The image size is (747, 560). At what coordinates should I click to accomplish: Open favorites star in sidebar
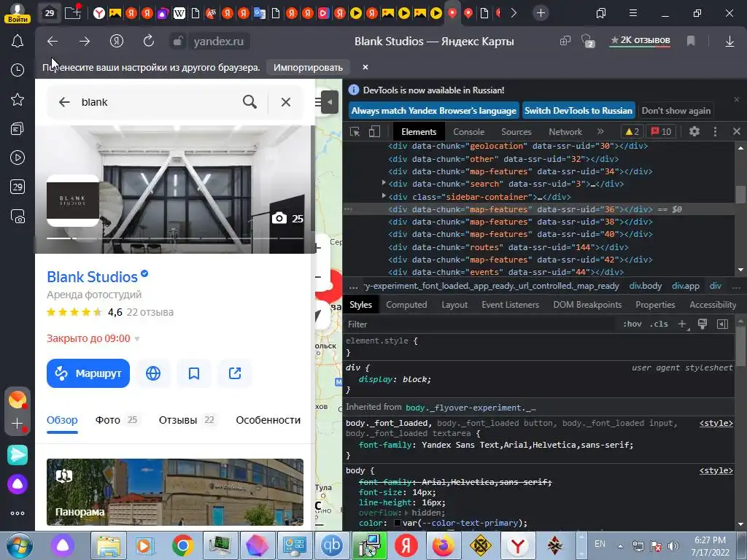pyautogui.click(x=18, y=99)
